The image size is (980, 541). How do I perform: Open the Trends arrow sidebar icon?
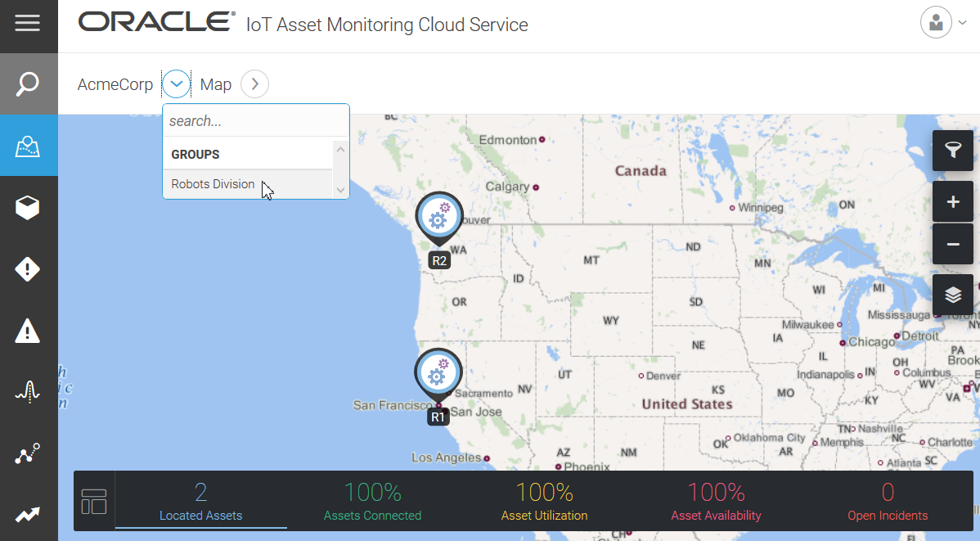pos(28,514)
